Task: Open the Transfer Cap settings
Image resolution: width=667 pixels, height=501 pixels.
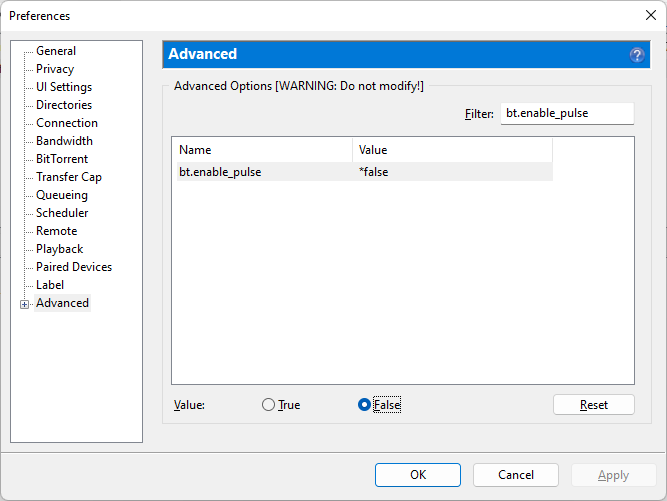Action: coord(68,176)
